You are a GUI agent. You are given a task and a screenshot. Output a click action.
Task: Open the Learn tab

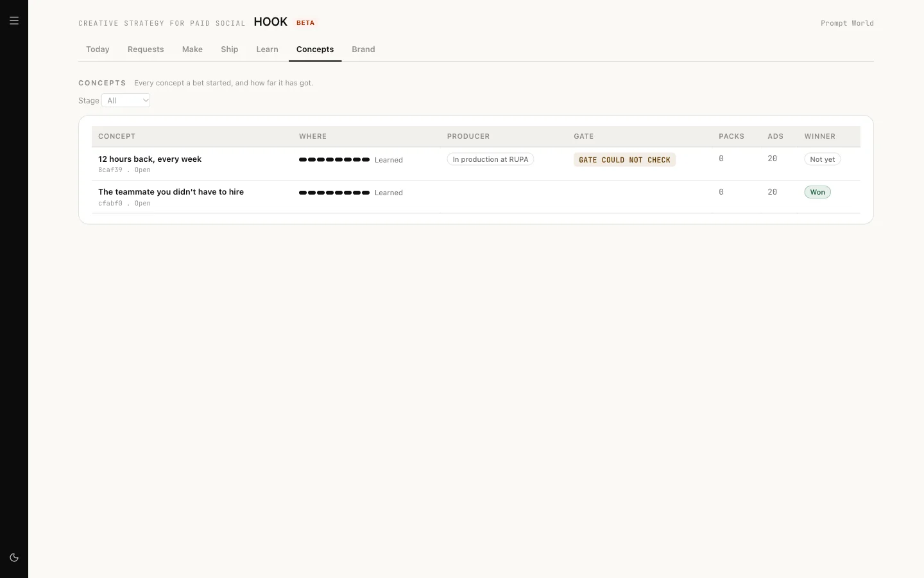(267, 49)
